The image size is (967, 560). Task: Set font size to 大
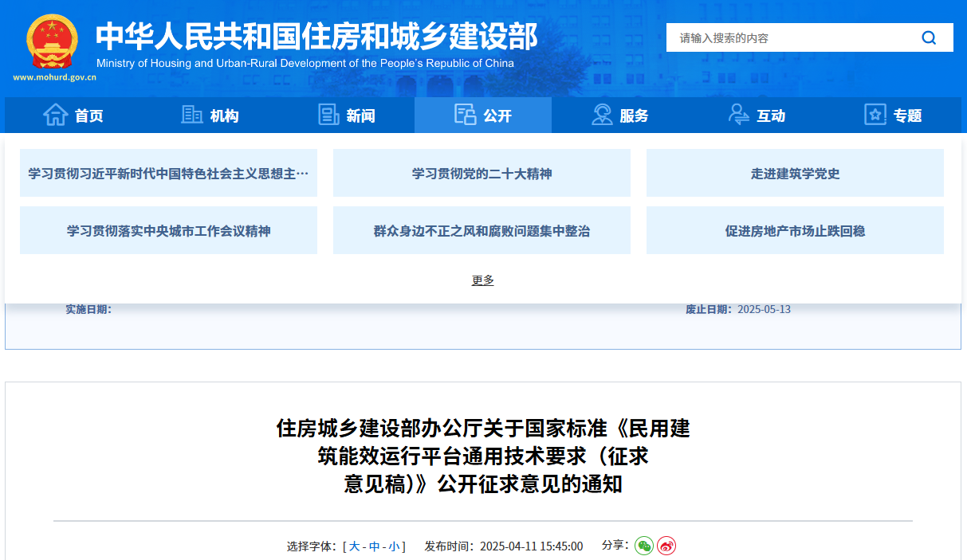tap(355, 546)
